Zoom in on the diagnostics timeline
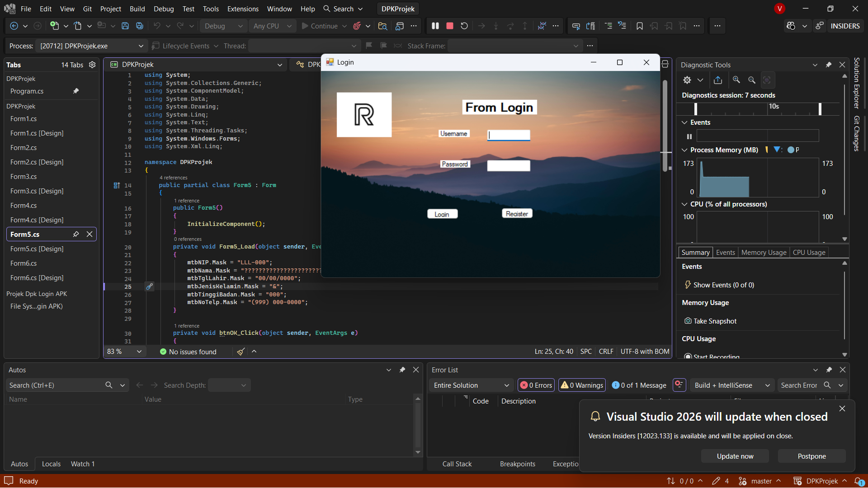 click(736, 80)
